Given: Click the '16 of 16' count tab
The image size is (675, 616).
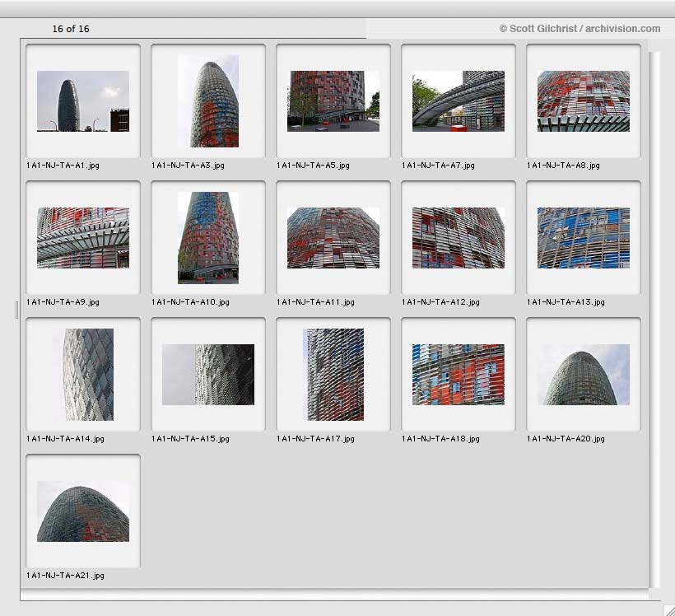Looking at the screenshot, I should [x=71, y=29].
